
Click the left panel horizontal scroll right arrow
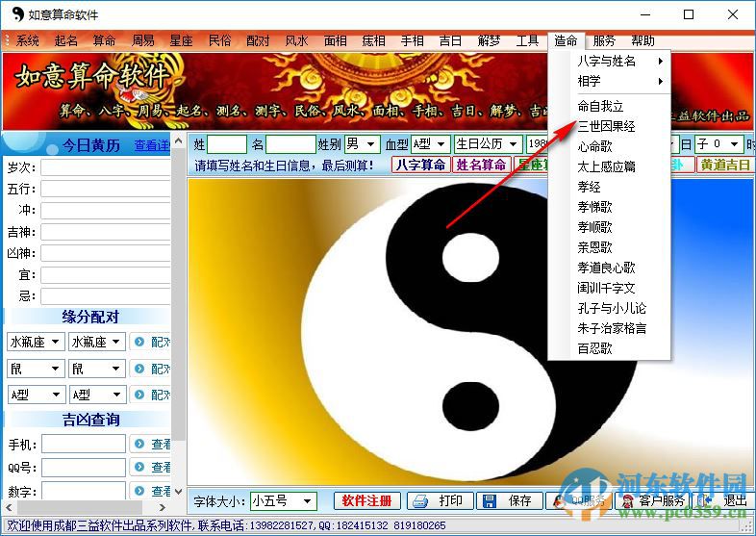[162, 507]
